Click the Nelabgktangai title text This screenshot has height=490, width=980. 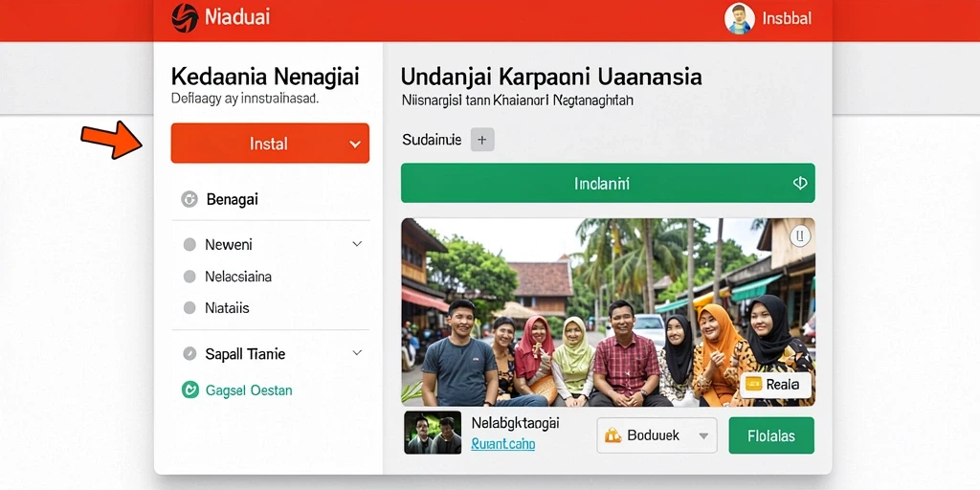pyautogui.click(x=515, y=423)
